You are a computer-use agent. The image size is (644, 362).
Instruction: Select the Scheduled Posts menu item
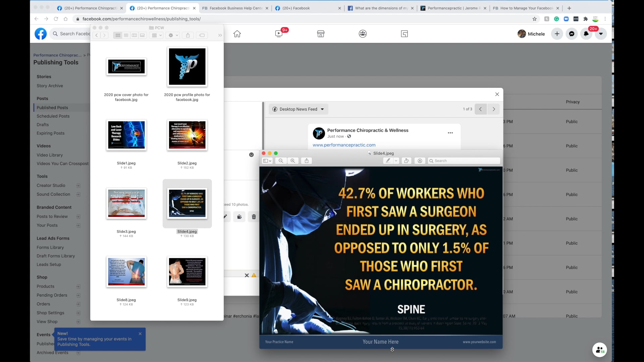(53, 116)
